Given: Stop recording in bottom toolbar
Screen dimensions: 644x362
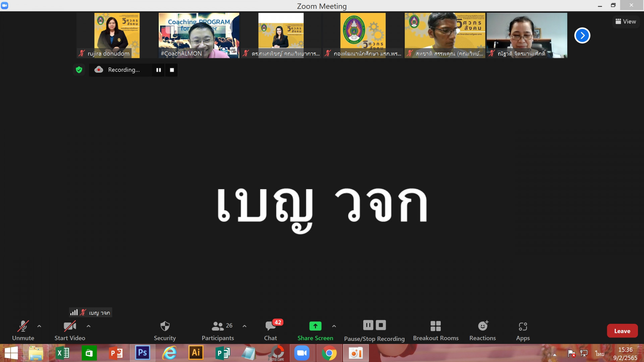Looking at the screenshot, I should (x=381, y=325).
